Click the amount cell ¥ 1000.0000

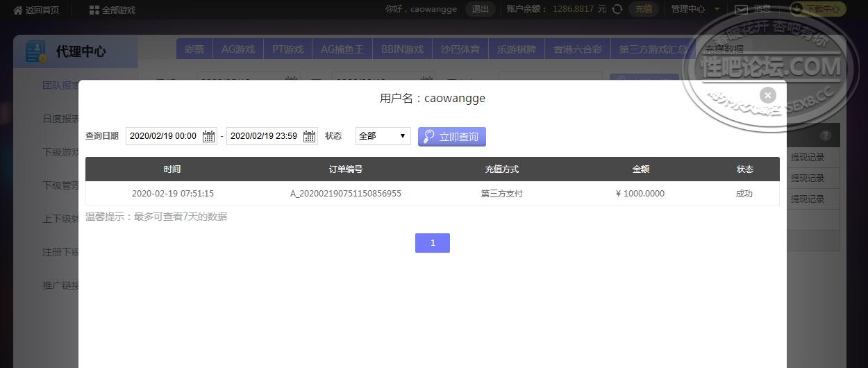(640, 194)
